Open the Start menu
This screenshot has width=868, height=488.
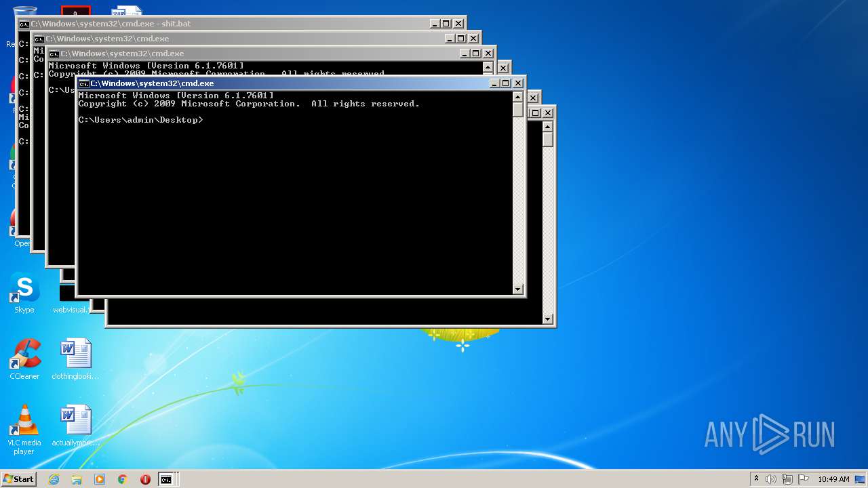pos(18,479)
